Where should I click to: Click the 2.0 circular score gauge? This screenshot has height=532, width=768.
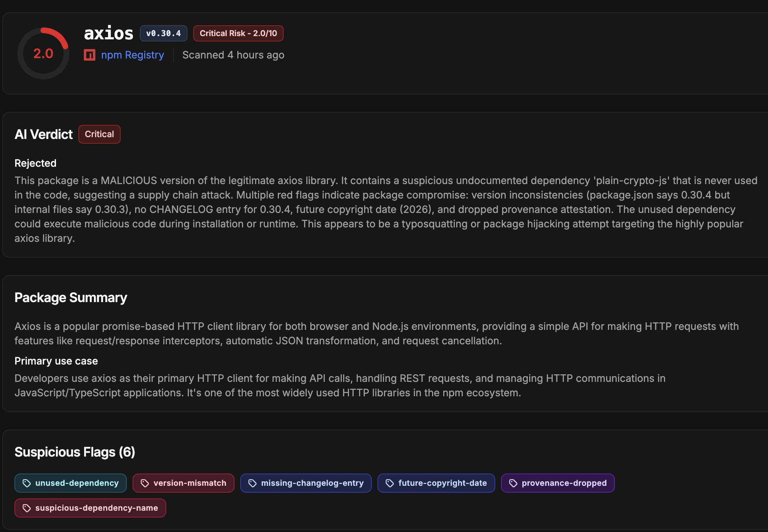pos(43,53)
